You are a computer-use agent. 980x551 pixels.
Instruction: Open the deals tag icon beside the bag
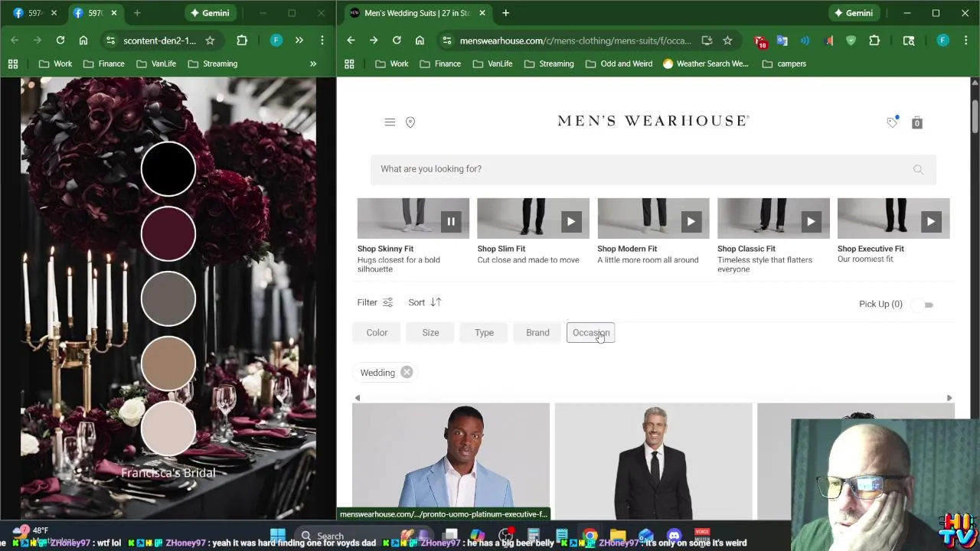pyautogui.click(x=892, y=122)
